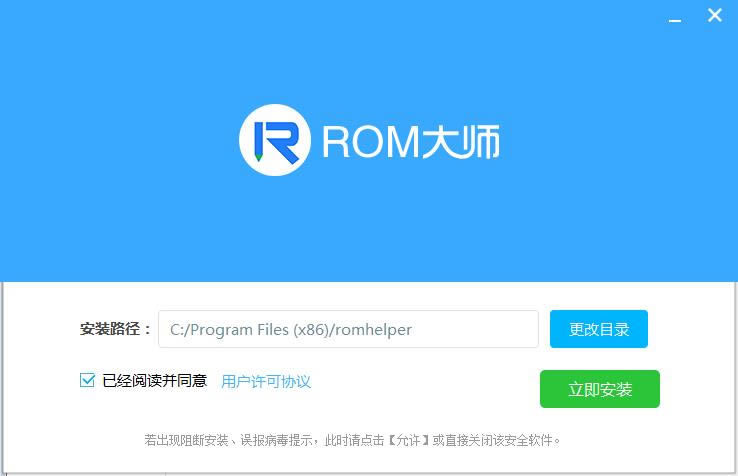Click the ROM大师 title text
The height and width of the screenshot is (476, 738).
point(410,141)
